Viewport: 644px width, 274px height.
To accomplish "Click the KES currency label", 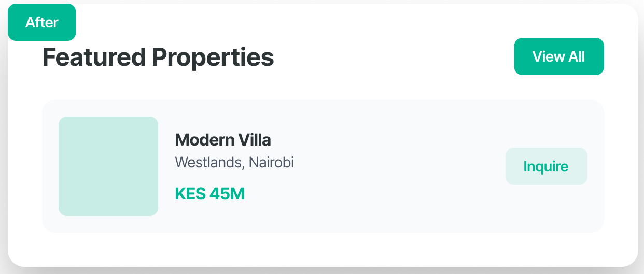I will tap(190, 194).
